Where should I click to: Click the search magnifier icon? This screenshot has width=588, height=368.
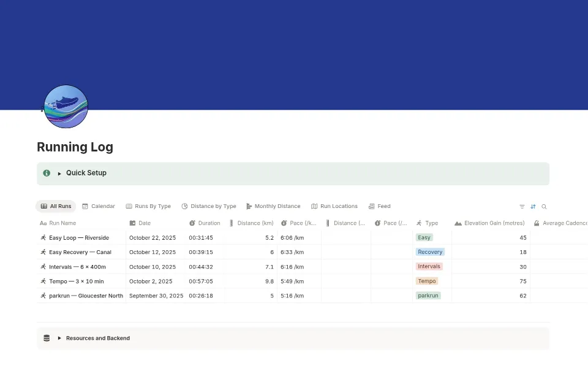[x=544, y=207]
